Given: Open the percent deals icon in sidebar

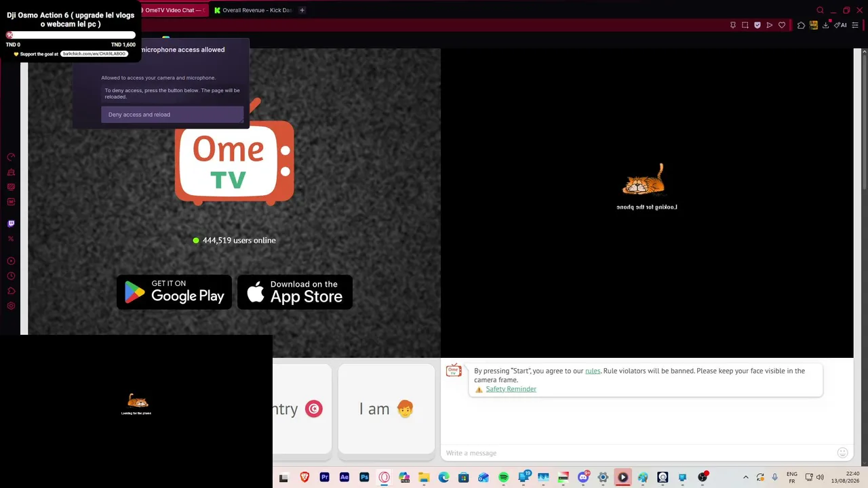Looking at the screenshot, I should [11, 239].
